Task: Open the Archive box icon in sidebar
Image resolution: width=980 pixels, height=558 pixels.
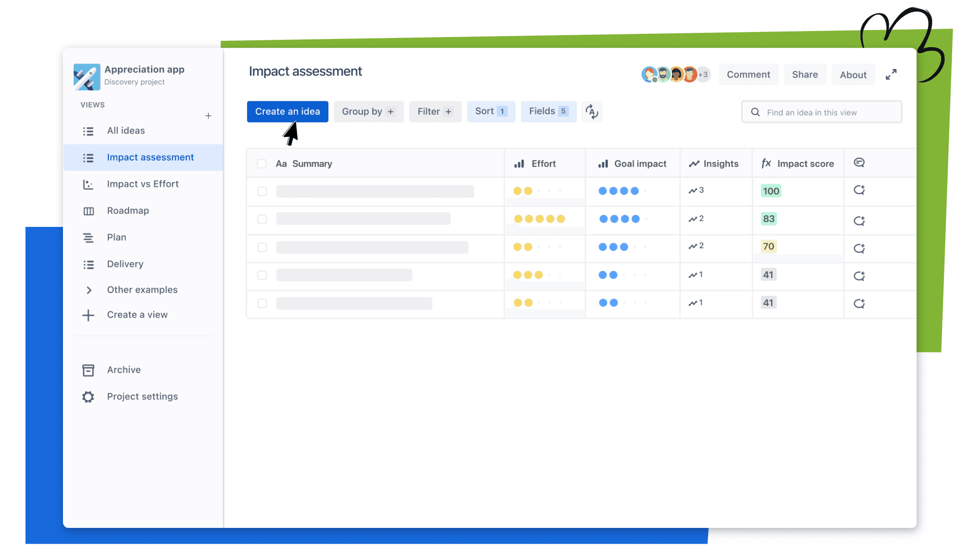Action: (88, 370)
